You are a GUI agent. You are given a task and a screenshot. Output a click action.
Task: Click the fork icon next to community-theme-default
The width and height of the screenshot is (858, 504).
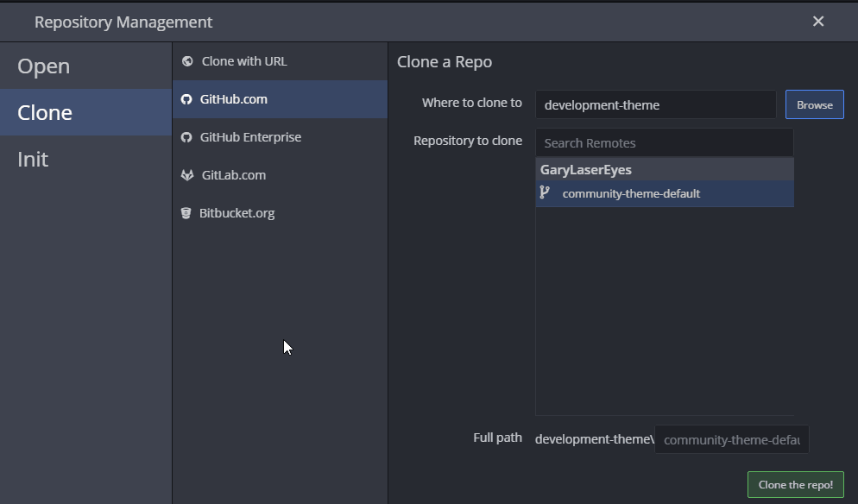click(x=545, y=192)
